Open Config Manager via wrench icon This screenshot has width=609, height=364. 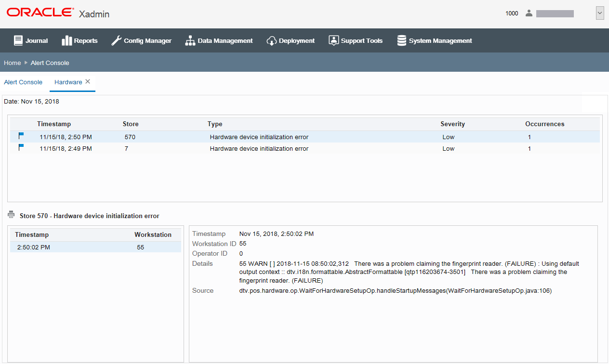click(116, 40)
